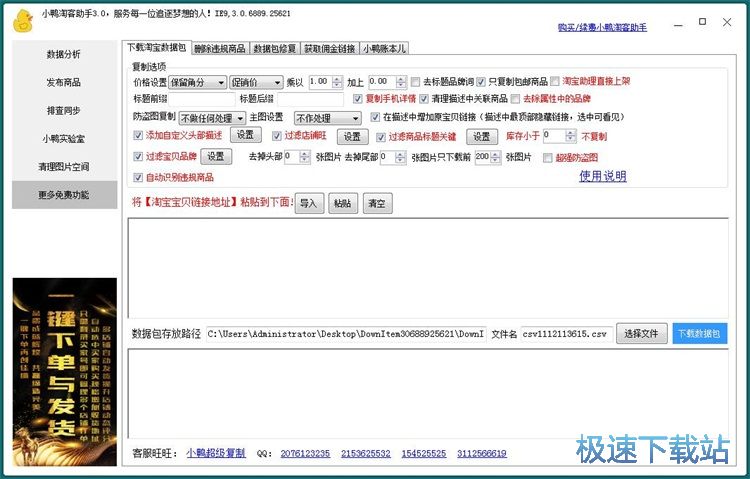
Task: Switch to the 获取佣金链接 tab
Action: (x=329, y=48)
